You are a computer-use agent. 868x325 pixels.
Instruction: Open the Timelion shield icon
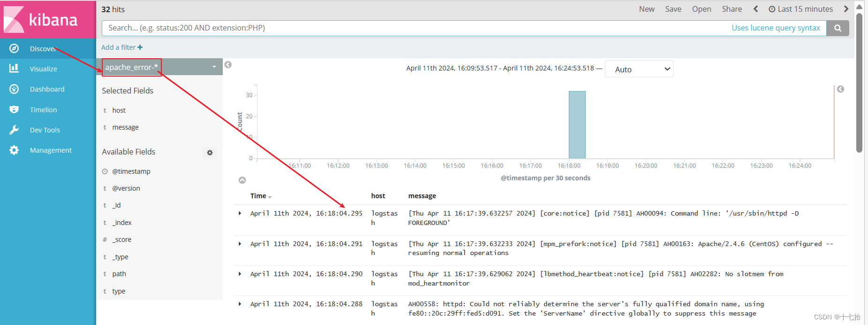click(14, 109)
